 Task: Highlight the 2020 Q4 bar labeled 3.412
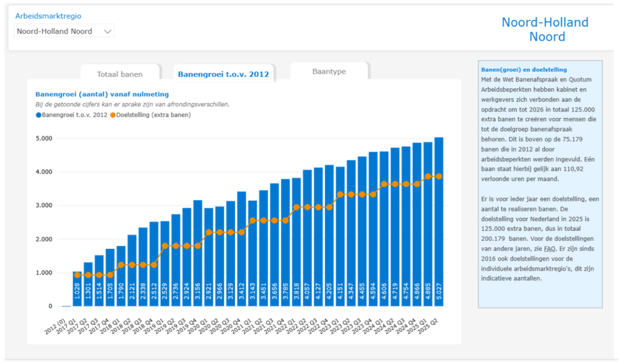(x=242, y=256)
